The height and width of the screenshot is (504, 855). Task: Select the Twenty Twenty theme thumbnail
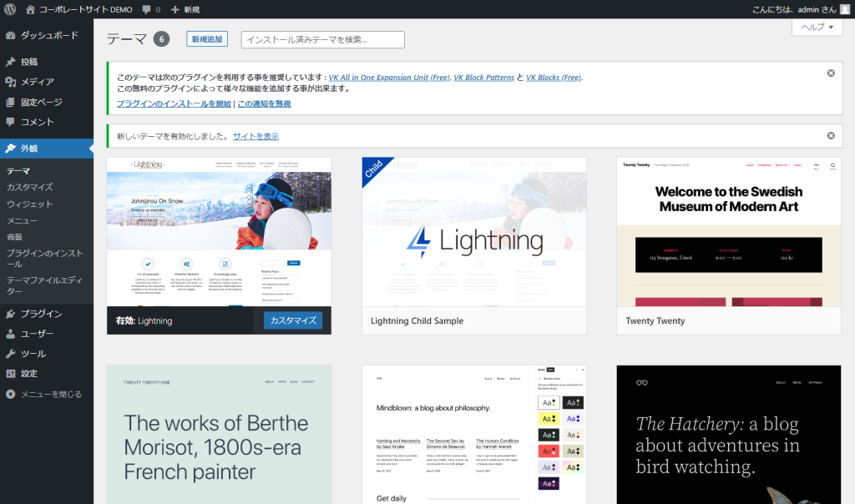point(728,232)
